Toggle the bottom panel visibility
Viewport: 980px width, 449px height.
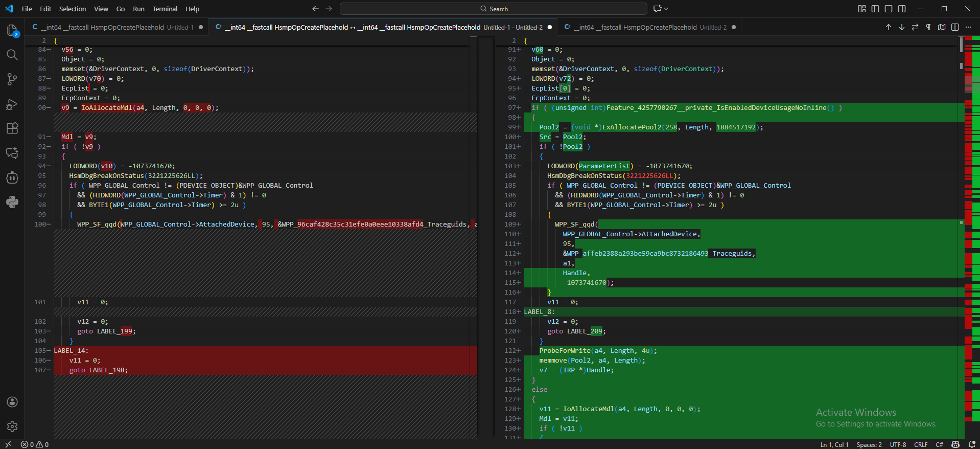tap(889, 9)
